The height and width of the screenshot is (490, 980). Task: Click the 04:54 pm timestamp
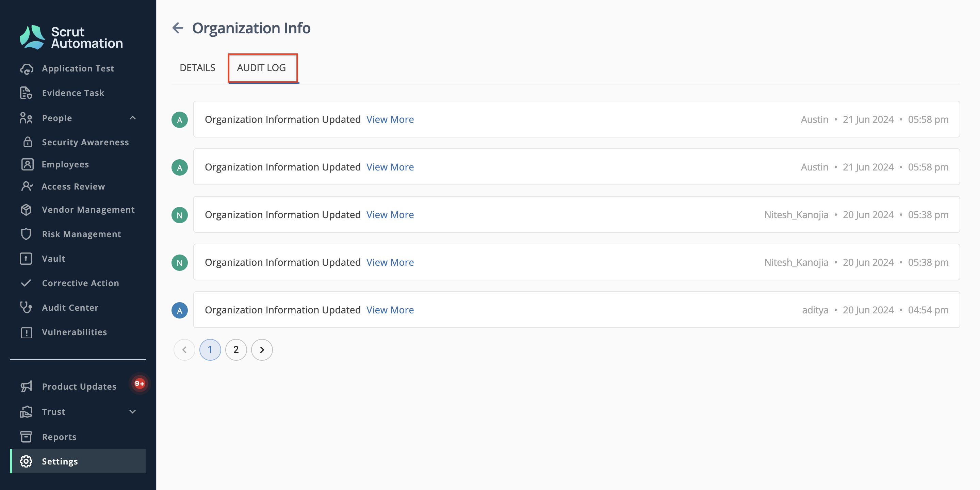(x=928, y=310)
